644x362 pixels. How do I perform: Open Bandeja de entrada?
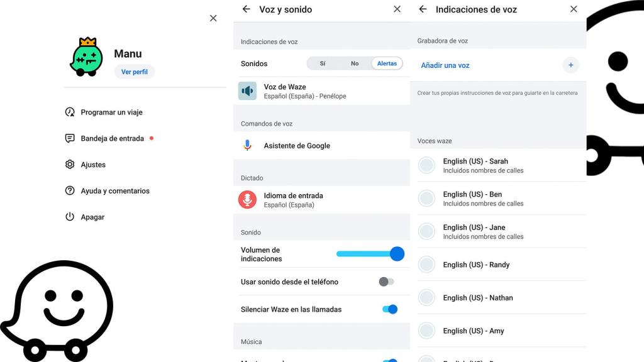pyautogui.click(x=112, y=138)
